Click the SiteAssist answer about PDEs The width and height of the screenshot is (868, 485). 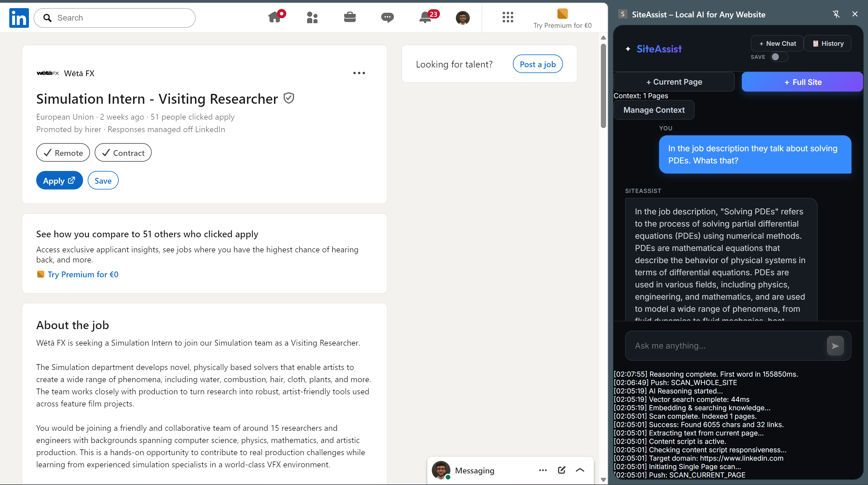pyautogui.click(x=721, y=260)
